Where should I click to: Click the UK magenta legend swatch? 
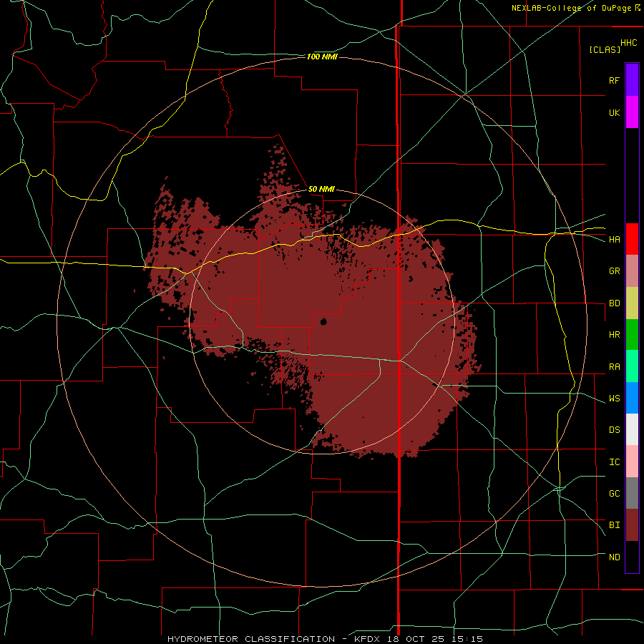[x=632, y=112]
